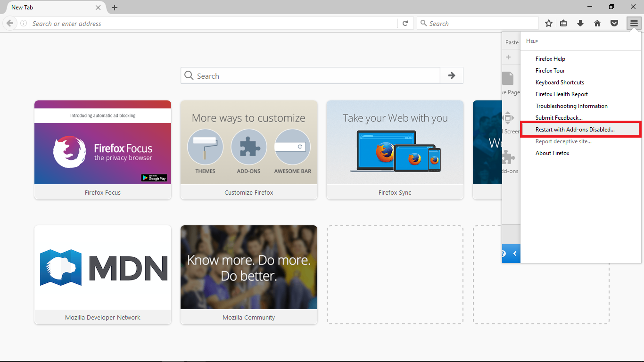Click the address bar field

[x=212, y=24]
